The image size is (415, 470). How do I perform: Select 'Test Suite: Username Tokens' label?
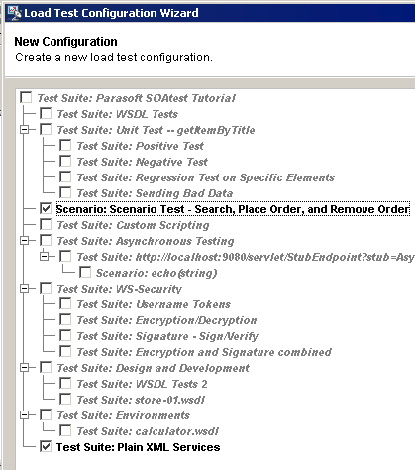tap(154, 304)
